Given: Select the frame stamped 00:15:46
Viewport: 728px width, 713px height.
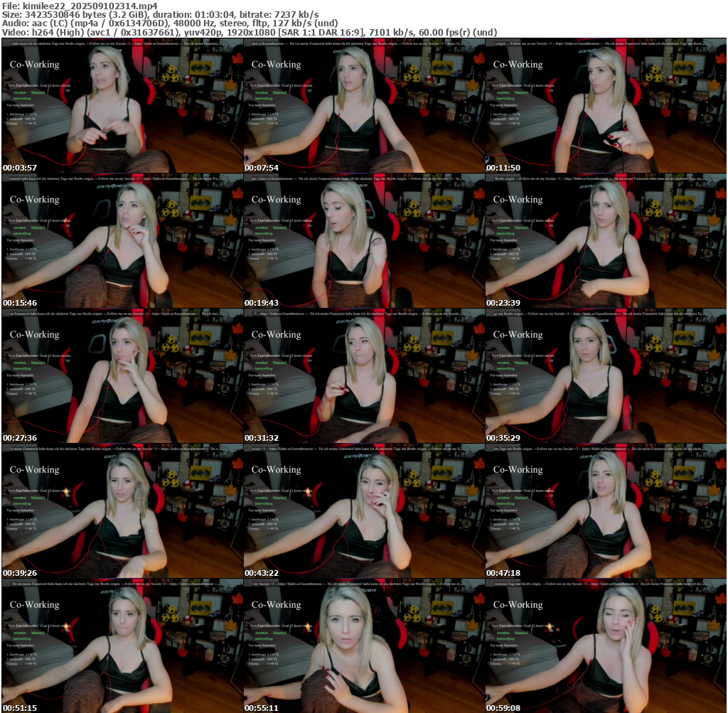Looking at the screenshot, I should click(122, 241).
